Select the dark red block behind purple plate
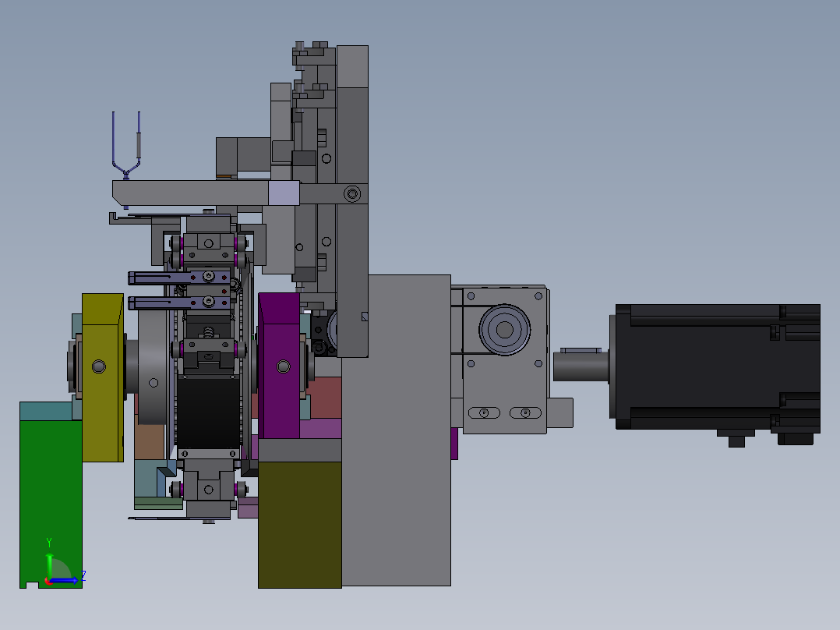Image resolution: width=840 pixels, height=630 pixels. pyautogui.click(x=326, y=398)
